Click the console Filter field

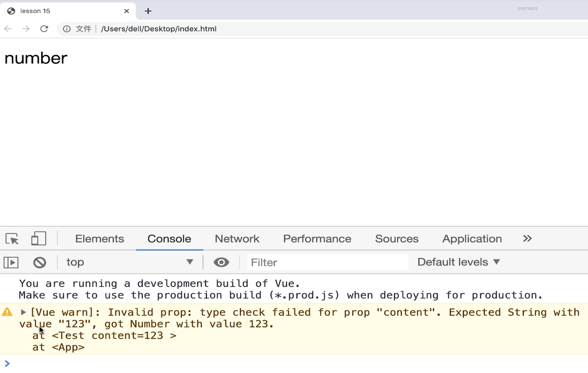tap(328, 262)
